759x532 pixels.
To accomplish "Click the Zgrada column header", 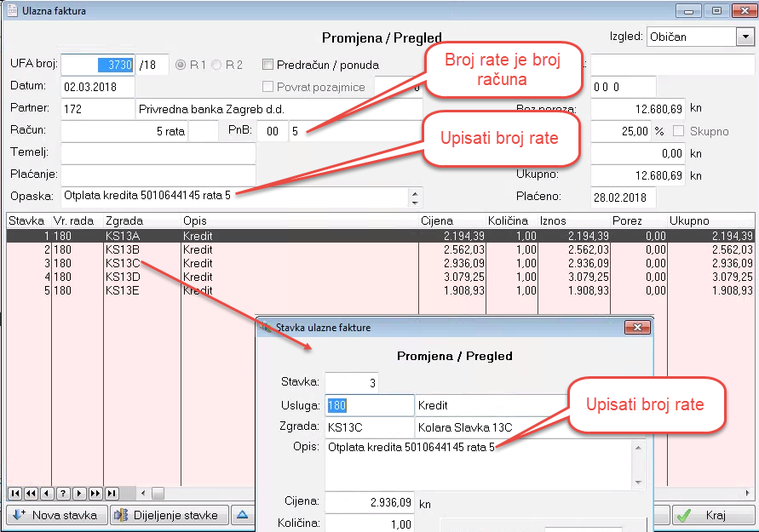I will 142,221.
